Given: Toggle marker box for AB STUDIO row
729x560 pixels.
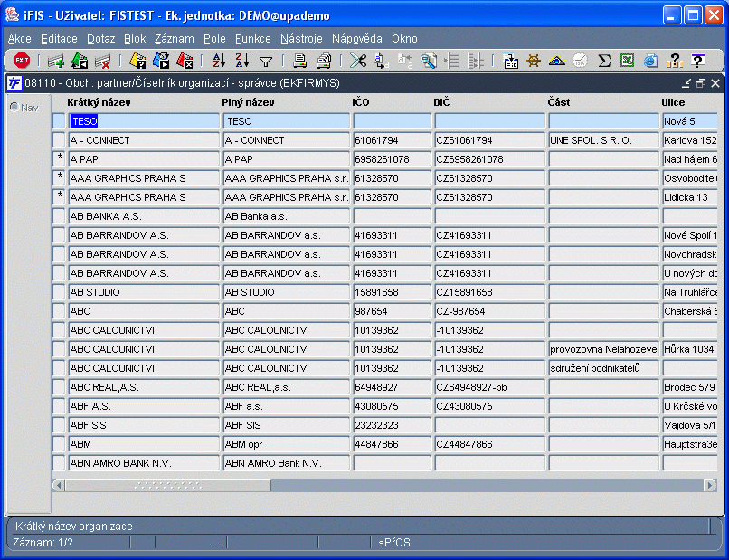Looking at the screenshot, I should 59,292.
